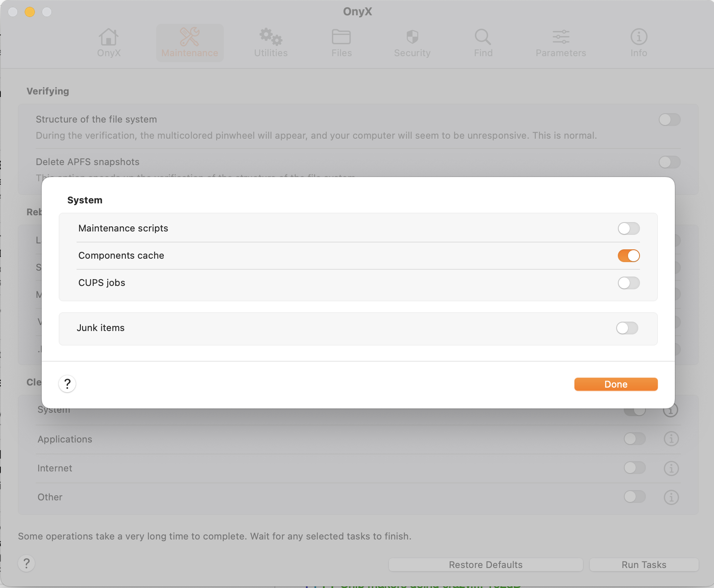Show info for Applications cleaning row
This screenshot has width=714, height=588.
pos(671,439)
